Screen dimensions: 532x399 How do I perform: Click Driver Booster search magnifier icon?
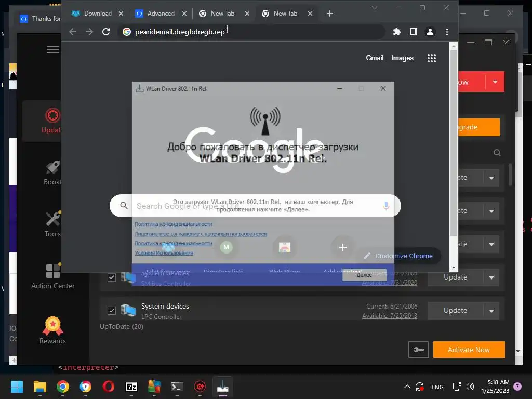click(x=497, y=153)
